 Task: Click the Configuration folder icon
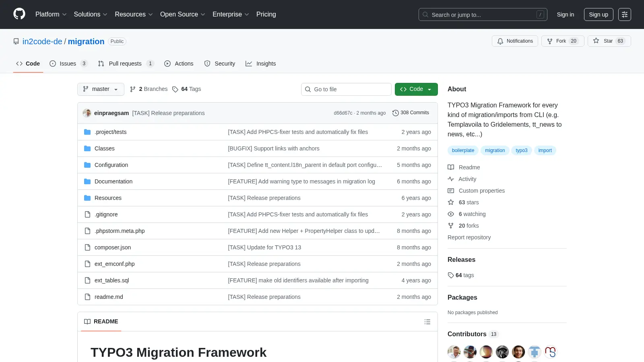[x=87, y=165]
